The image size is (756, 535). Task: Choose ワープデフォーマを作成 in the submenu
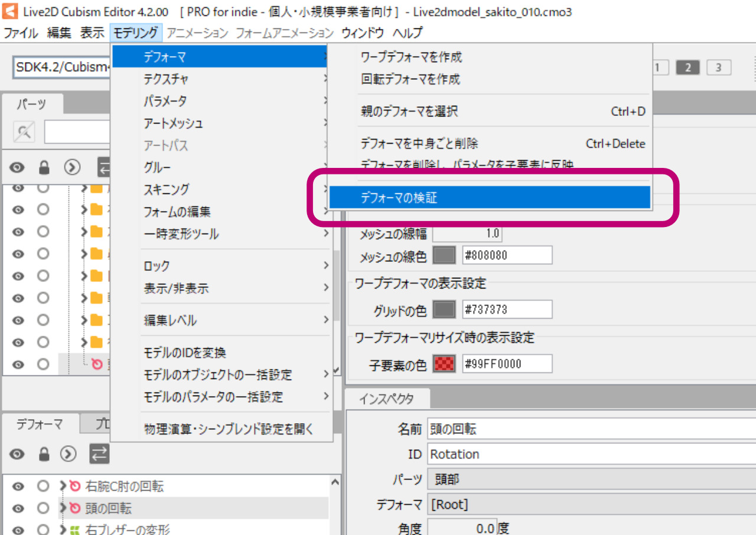(x=490, y=57)
